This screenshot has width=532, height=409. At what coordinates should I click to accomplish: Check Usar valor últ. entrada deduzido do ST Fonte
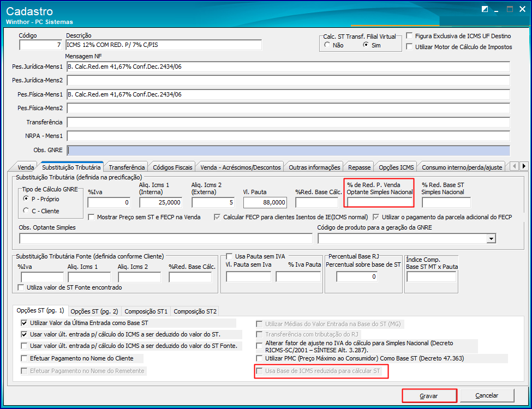pos(24,346)
